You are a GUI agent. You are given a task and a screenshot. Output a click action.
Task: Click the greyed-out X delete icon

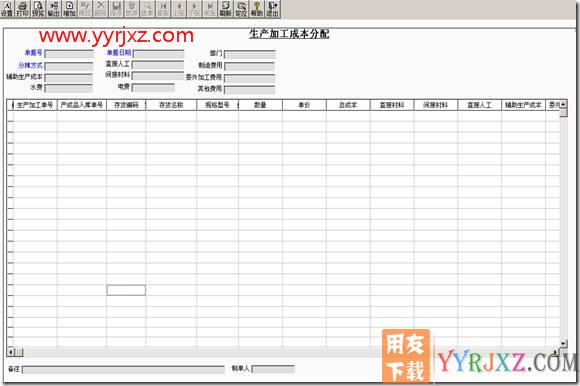pyautogui.click(x=100, y=9)
